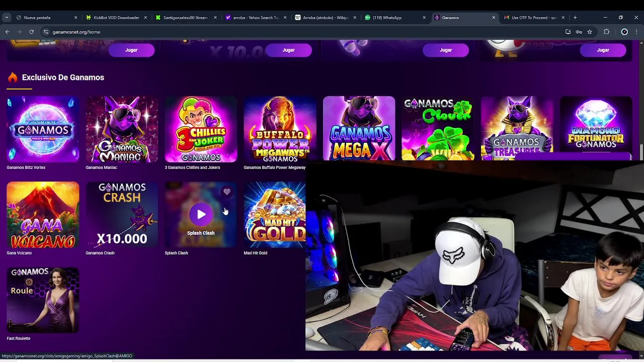Open the browser three-dot menu
The height and width of the screenshot is (362, 644).
coord(636,32)
